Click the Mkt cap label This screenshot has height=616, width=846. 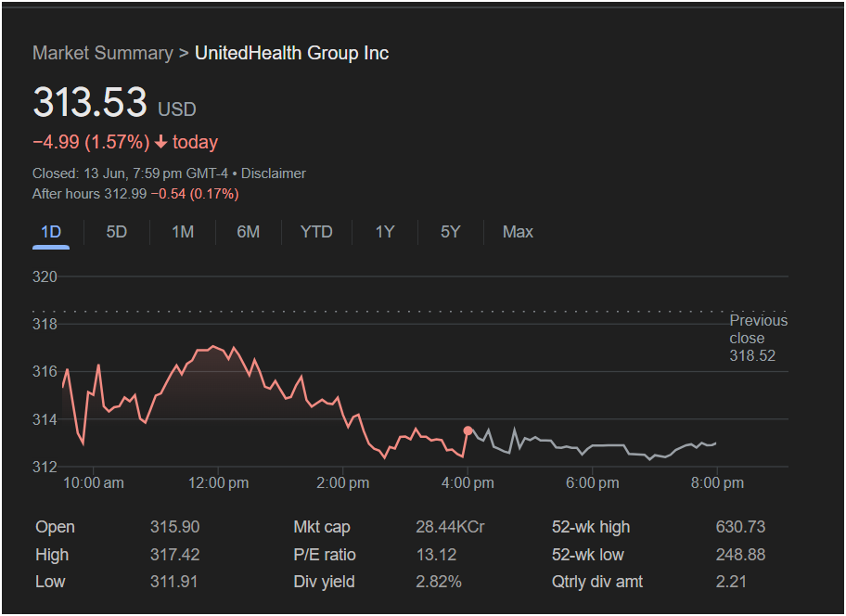[x=322, y=527]
